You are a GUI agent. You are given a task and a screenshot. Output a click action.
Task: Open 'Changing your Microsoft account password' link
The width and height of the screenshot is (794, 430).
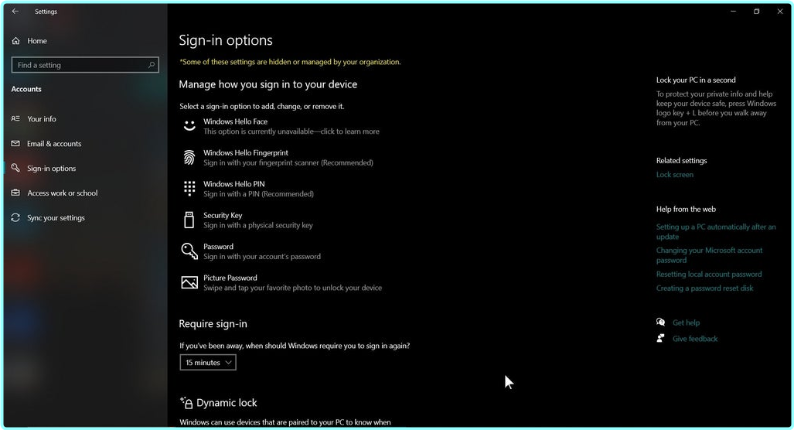[709, 255]
